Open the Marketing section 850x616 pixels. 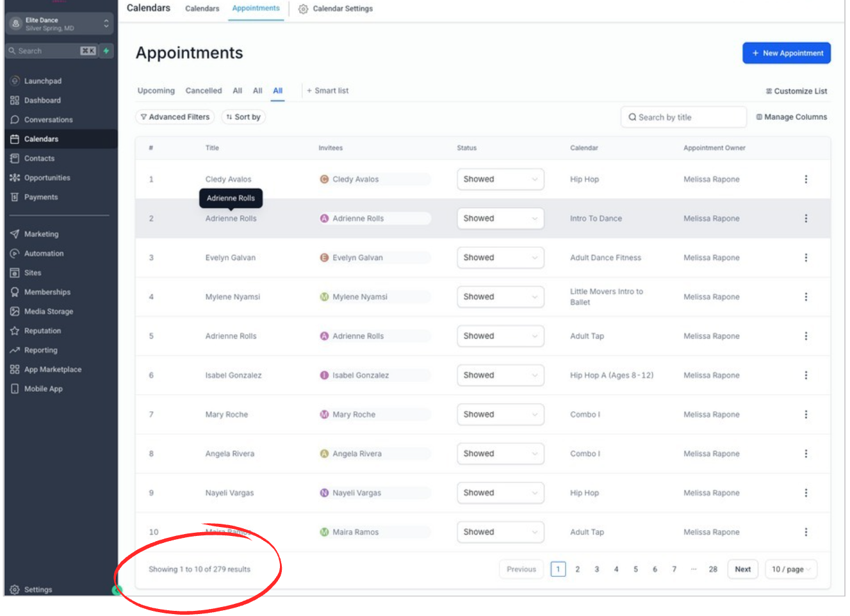click(41, 234)
